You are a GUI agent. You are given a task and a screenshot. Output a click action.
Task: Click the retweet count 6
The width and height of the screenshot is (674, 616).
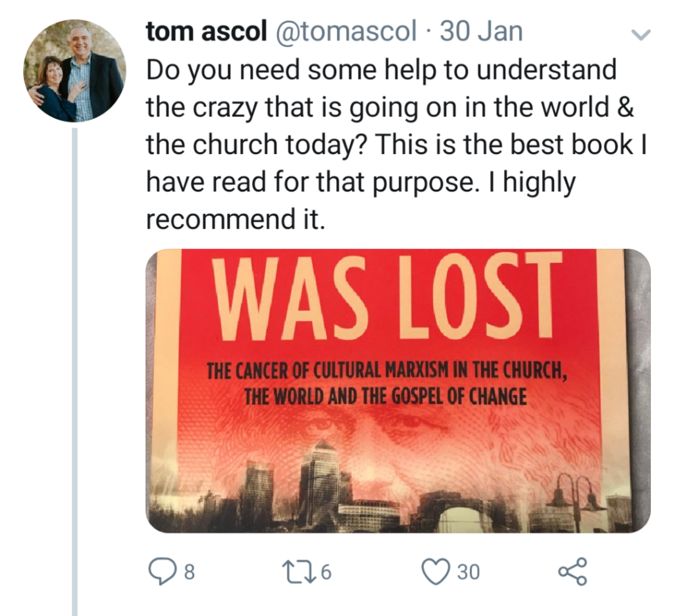(x=326, y=572)
